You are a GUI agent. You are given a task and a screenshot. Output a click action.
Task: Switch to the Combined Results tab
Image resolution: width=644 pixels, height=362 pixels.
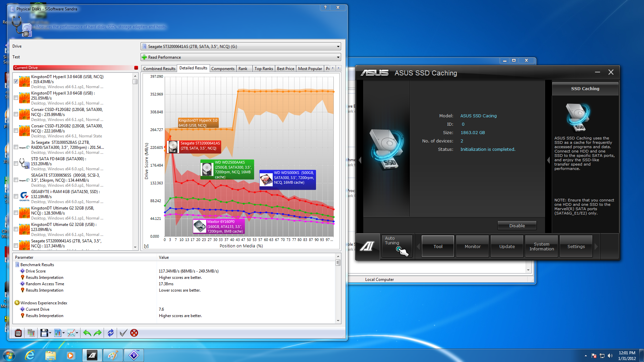[159, 69]
